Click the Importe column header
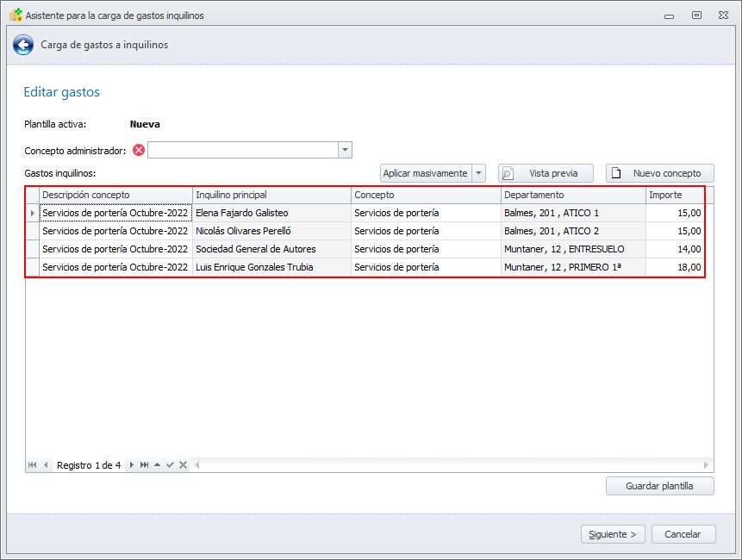The width and height of the screenshot is (742, 560). [675, 195]
